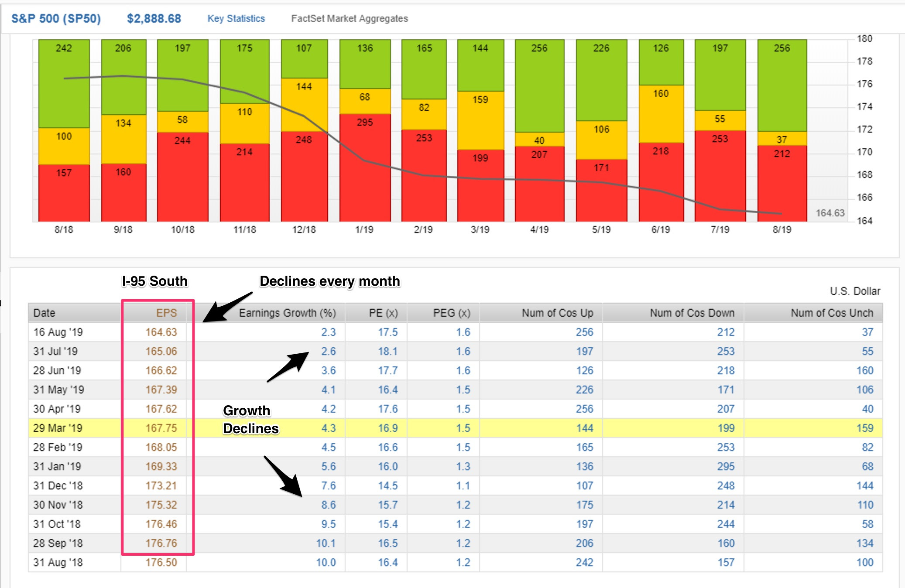Click the yellow 3/19 bar segment labeled 159
The width and height of the screenshot is (905, 588).
pyautogui.click(x=480, y=120)
